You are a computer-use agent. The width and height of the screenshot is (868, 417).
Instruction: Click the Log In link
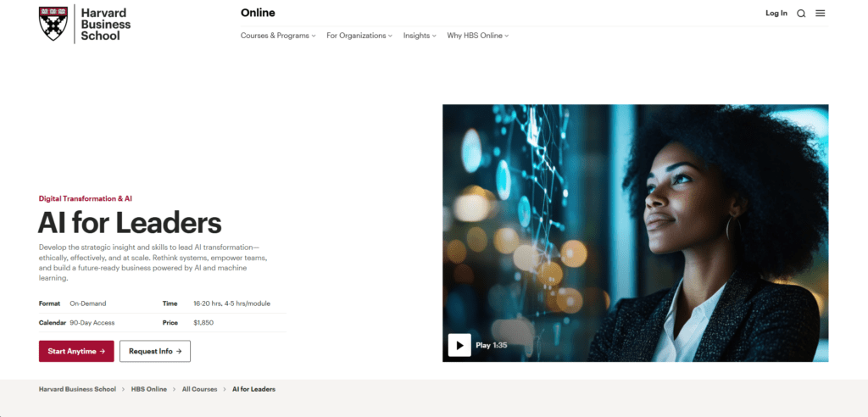tap(776, 14)
